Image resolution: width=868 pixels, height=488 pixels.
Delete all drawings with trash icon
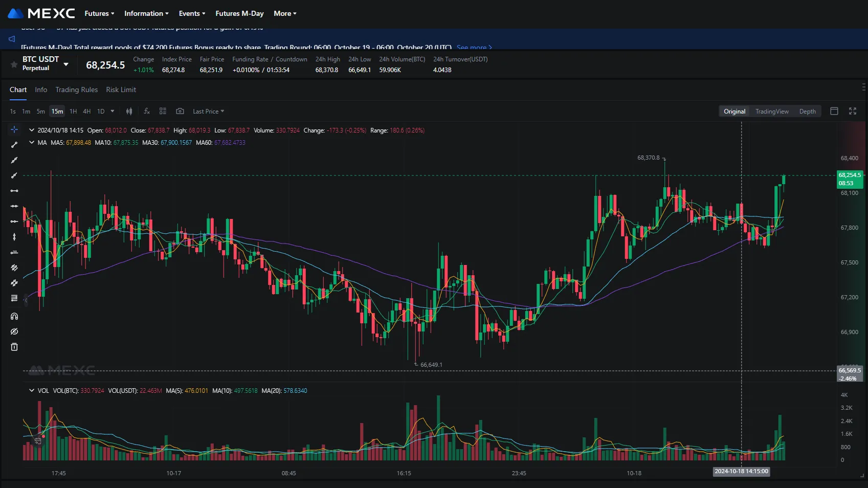point(14,347)
